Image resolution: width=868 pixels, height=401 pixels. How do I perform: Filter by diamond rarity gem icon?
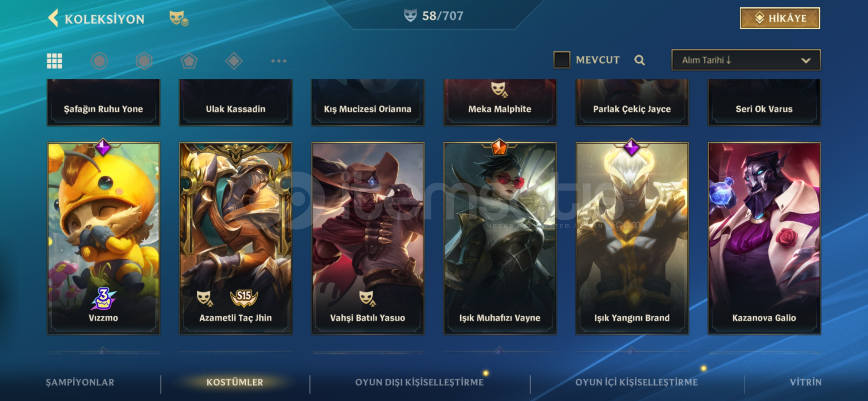234,61
